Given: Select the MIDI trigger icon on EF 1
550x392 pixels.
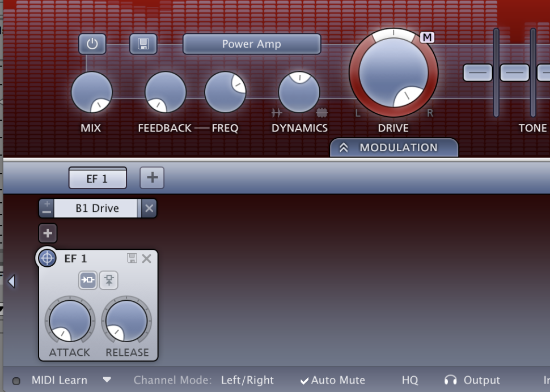Looking at the screenshot, I should (108, 279).
